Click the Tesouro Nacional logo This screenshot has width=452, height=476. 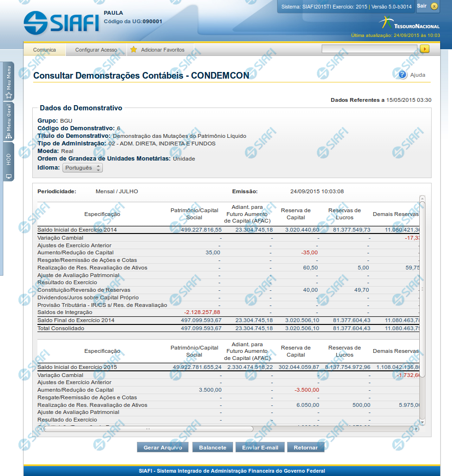coord(409,23)
